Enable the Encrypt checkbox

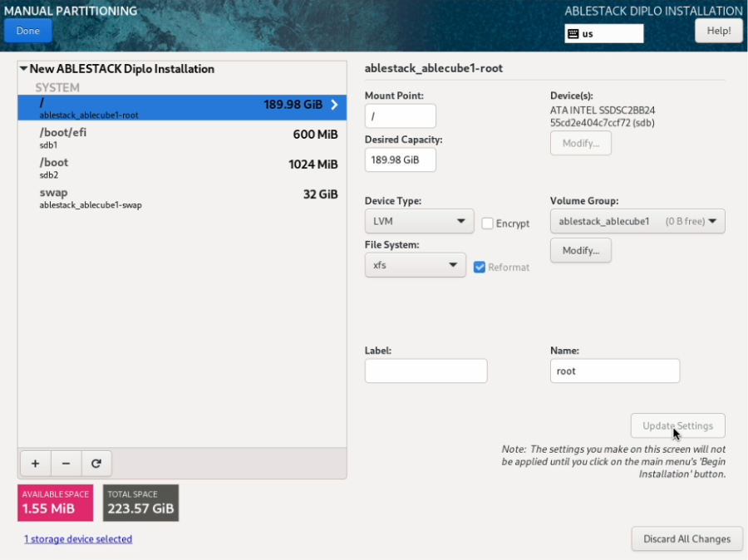489,223
